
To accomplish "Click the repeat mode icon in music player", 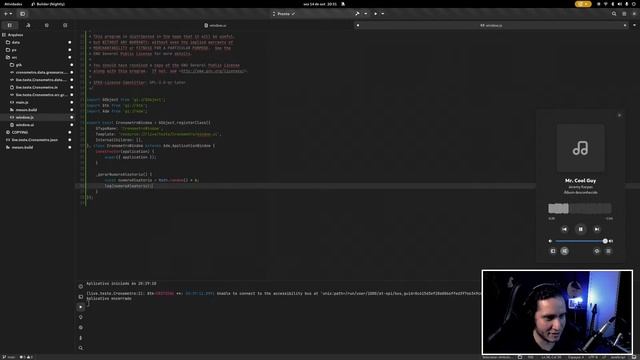I will pos(597,251).
